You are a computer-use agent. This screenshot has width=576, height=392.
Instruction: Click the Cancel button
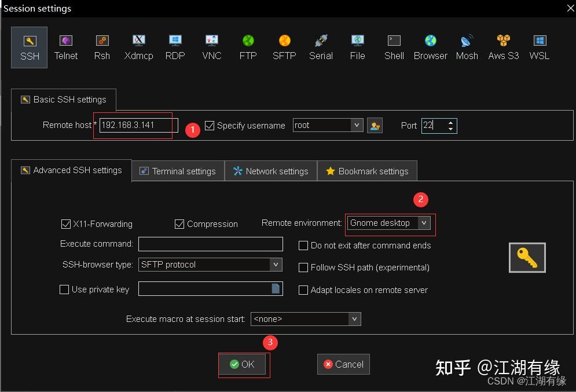(x=343, y=364)
